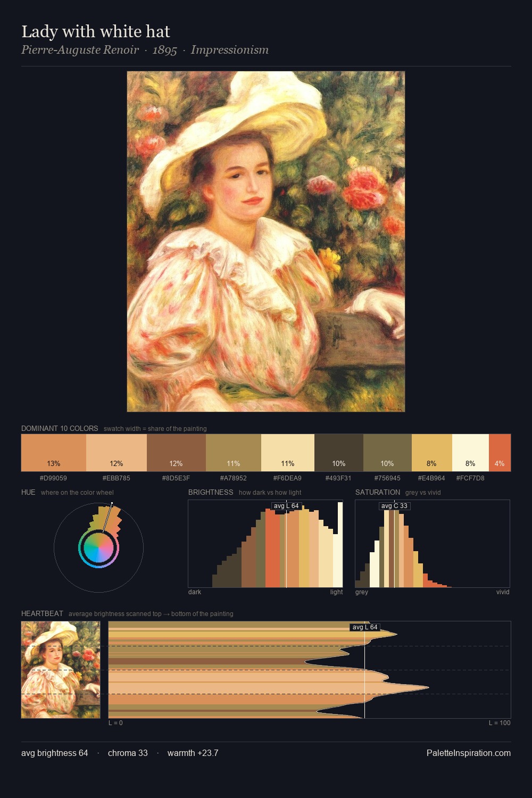Select the #D99059 swatch showing 13%
The width and height of the screenshot is (532, 798).
tap(54, 453)
